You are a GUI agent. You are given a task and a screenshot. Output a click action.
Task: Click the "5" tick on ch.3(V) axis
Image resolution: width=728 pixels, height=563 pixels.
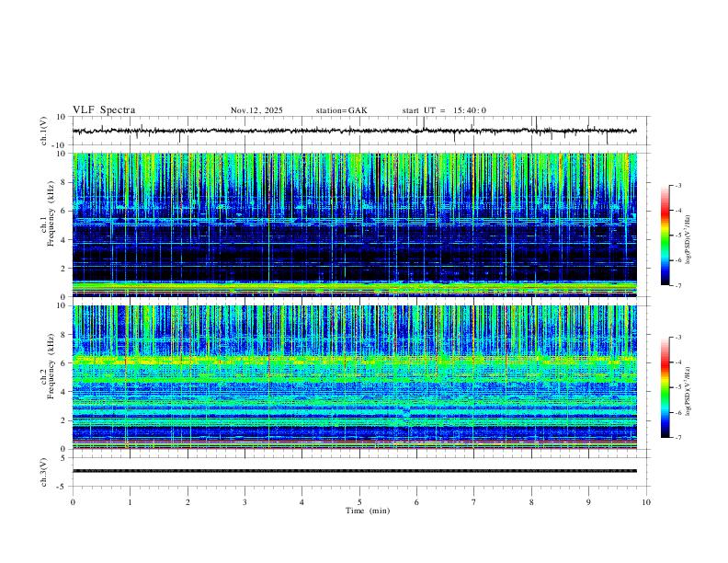click(63, 458)
